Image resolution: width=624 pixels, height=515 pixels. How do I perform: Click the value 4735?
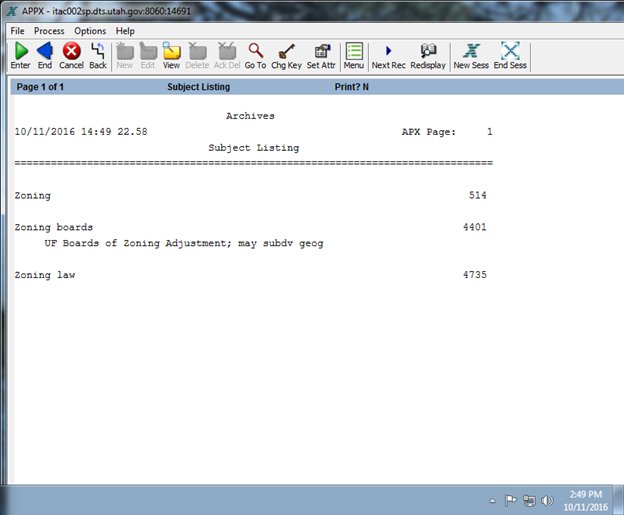[475, 275]
